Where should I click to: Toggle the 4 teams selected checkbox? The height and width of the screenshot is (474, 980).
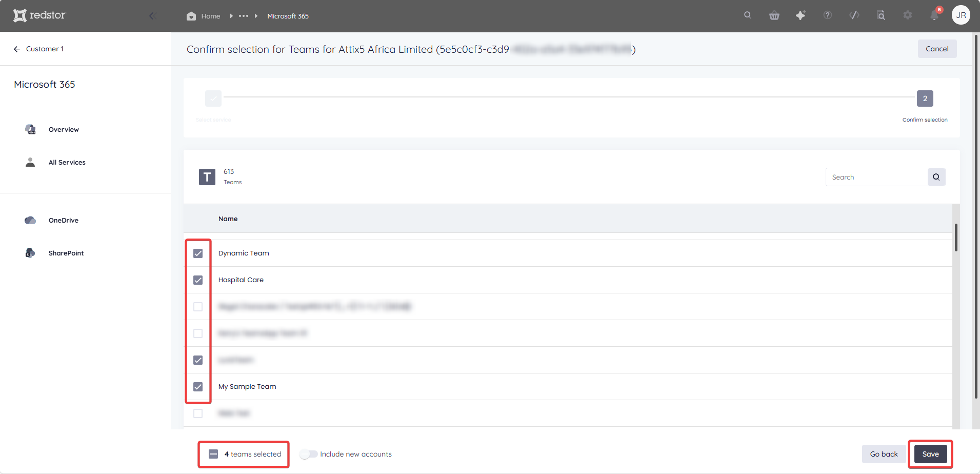coord(213,454)
